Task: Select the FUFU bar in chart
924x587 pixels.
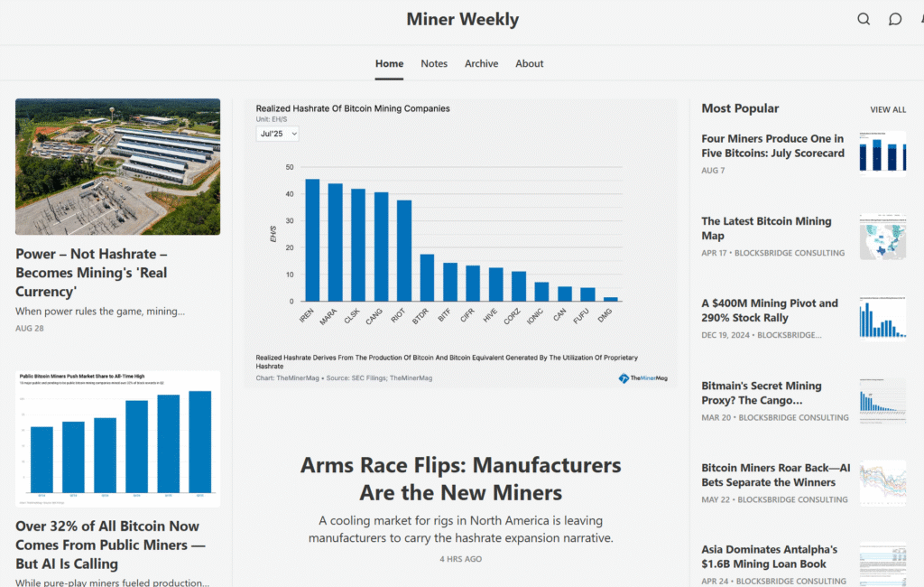Action: click(x=588, y=294)
